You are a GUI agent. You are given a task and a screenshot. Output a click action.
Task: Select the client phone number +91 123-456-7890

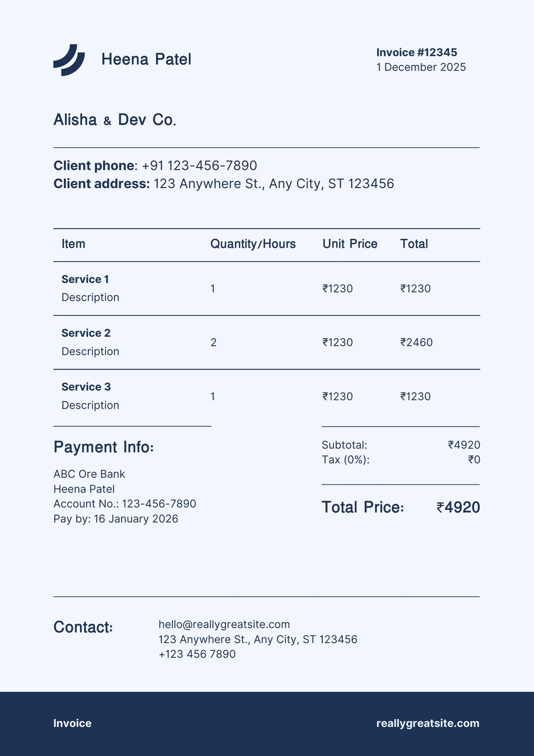tap(200, 165)
